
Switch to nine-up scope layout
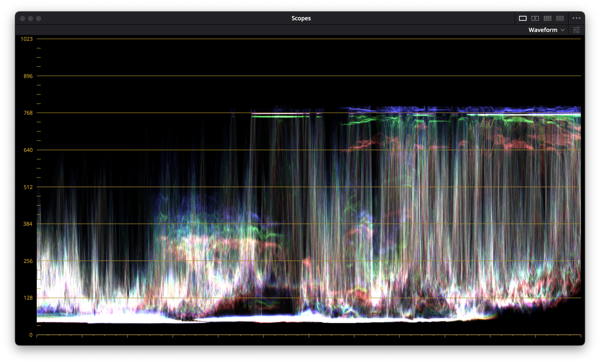(560, 18)
